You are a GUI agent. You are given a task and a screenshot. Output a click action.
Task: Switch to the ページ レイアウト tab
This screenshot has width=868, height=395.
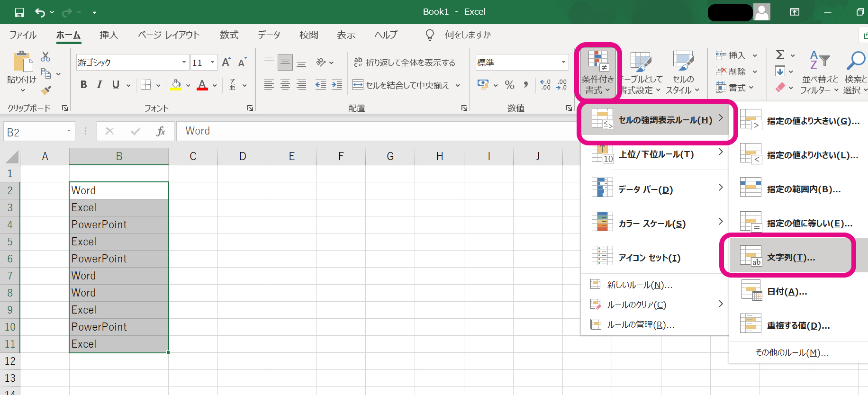tap(169, 35)
